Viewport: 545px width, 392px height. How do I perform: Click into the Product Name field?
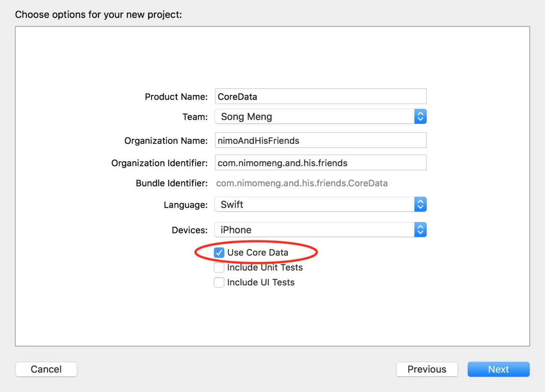[320, 97]
